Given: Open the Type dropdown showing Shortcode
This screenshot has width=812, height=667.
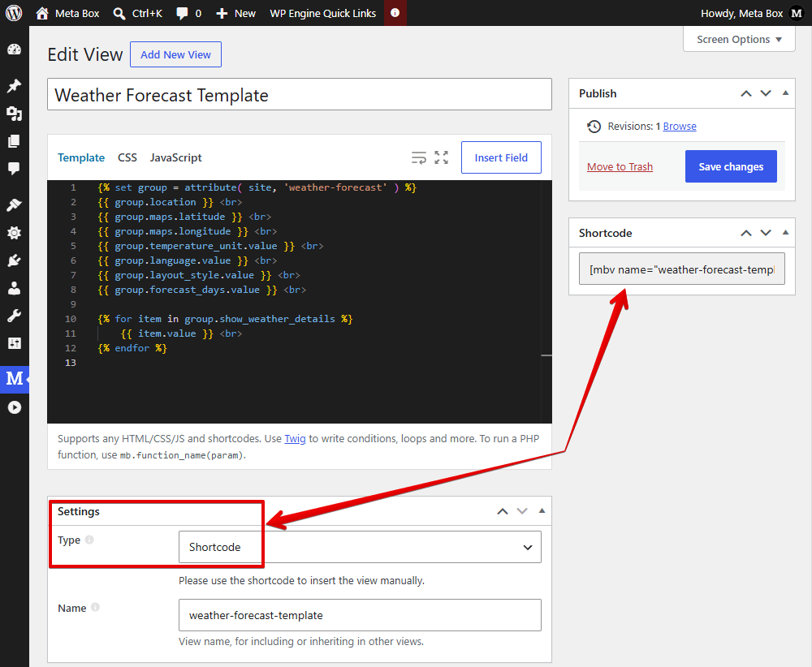Looking at the screenshot, I should point(360,547).
